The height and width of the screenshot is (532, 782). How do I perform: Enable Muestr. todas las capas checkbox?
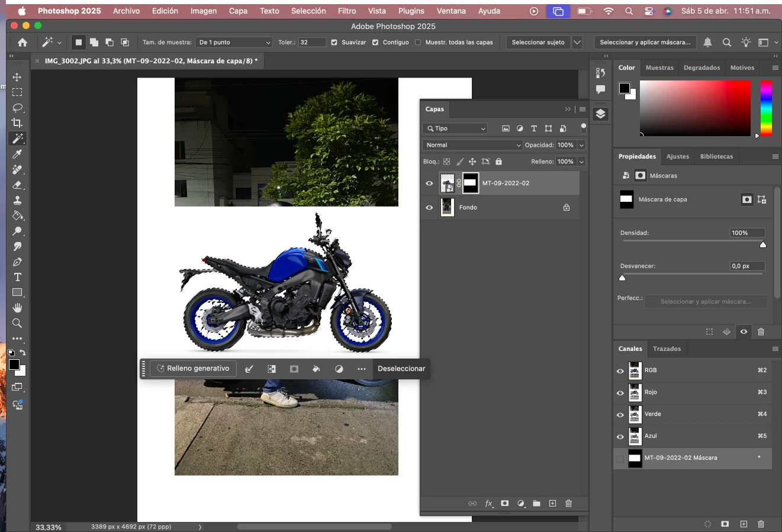coord(418,43)
